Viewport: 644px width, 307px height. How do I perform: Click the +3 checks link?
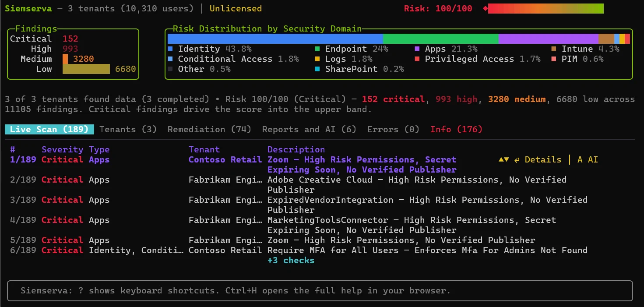tap(291, 260)
